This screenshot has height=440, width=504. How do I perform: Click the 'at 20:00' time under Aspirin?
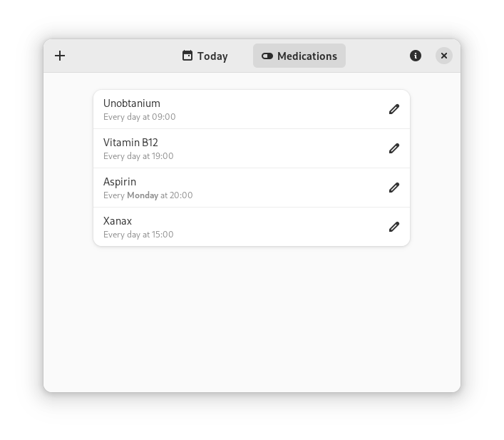[x=177, y=195]
